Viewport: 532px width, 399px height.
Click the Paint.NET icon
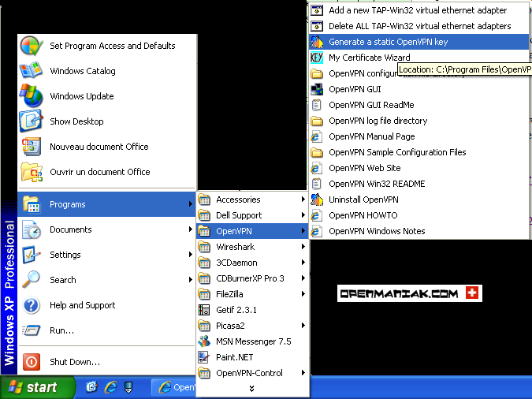(x=204, y=357)
